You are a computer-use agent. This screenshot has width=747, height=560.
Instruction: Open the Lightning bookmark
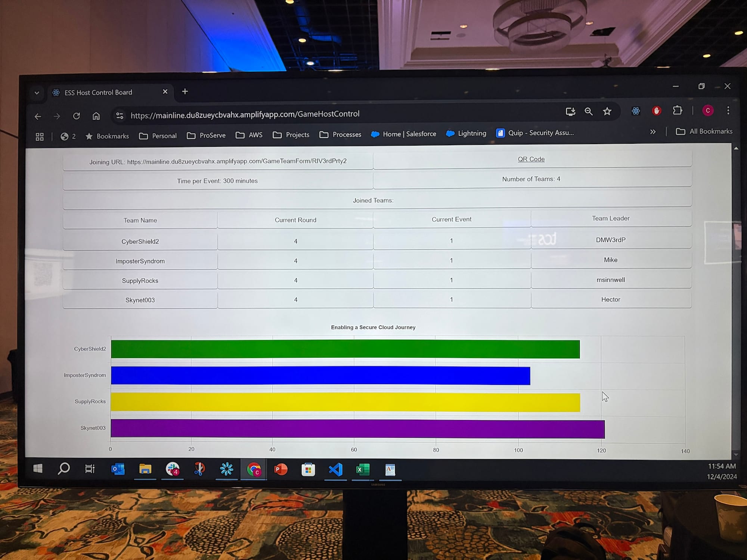(467, 133)
